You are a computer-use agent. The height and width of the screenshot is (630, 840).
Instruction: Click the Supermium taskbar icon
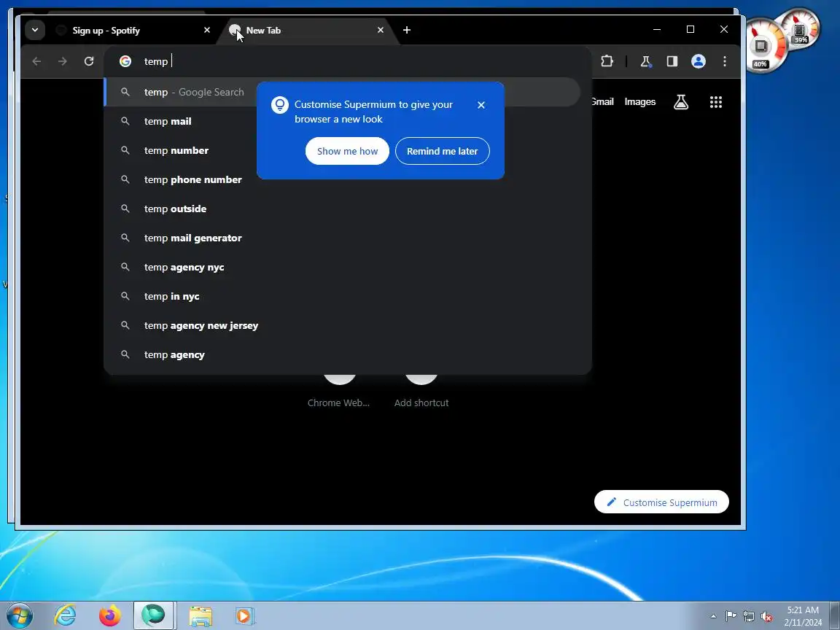tap(155, 615)
